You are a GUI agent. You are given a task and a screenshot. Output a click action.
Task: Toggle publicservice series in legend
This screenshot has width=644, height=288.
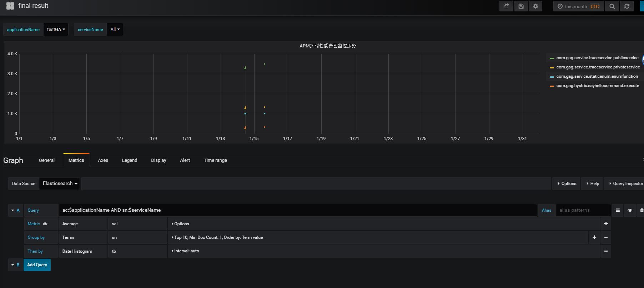pyautogui.click(x=597, y=58)
